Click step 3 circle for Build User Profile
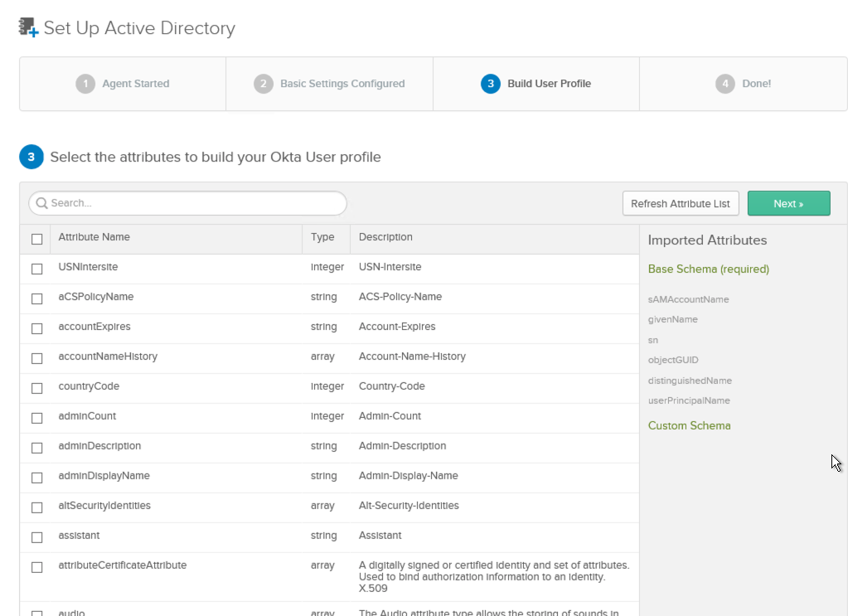Viewport: 848px width, 616px height. [x=491, y=84]
